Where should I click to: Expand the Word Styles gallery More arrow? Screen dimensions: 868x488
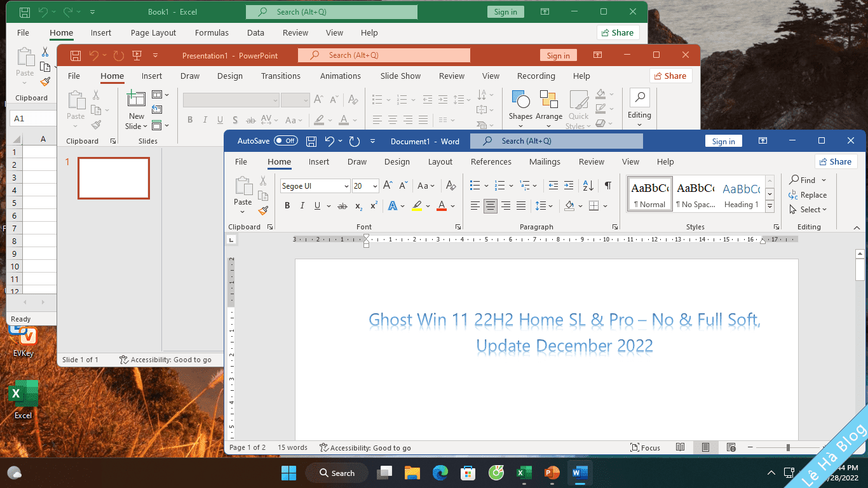pos(770,207)
